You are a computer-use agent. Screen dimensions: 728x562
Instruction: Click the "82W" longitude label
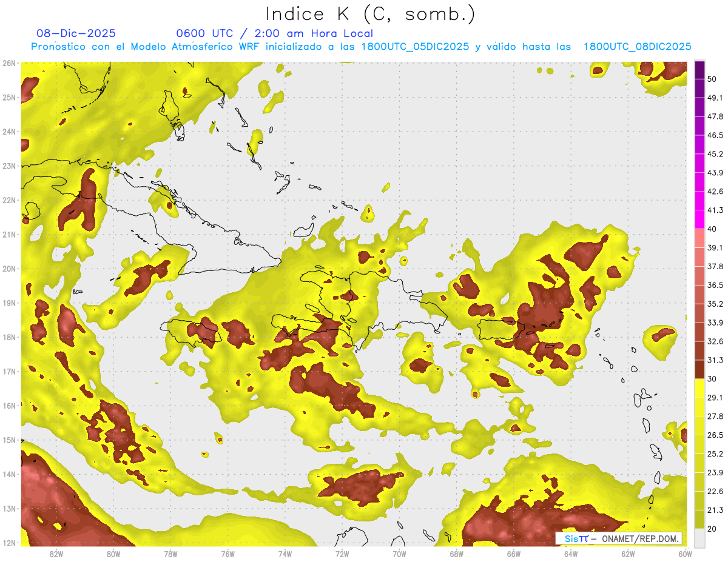[56, 554]
